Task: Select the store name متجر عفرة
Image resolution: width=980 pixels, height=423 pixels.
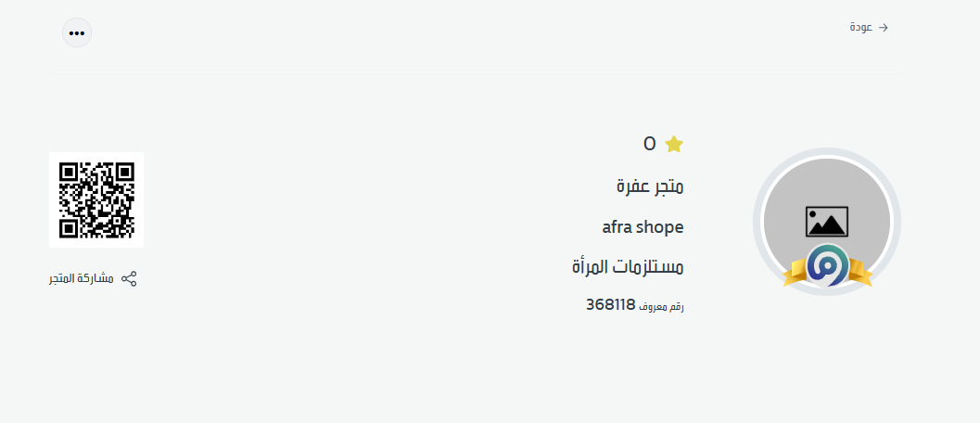Action: point(650,186)
